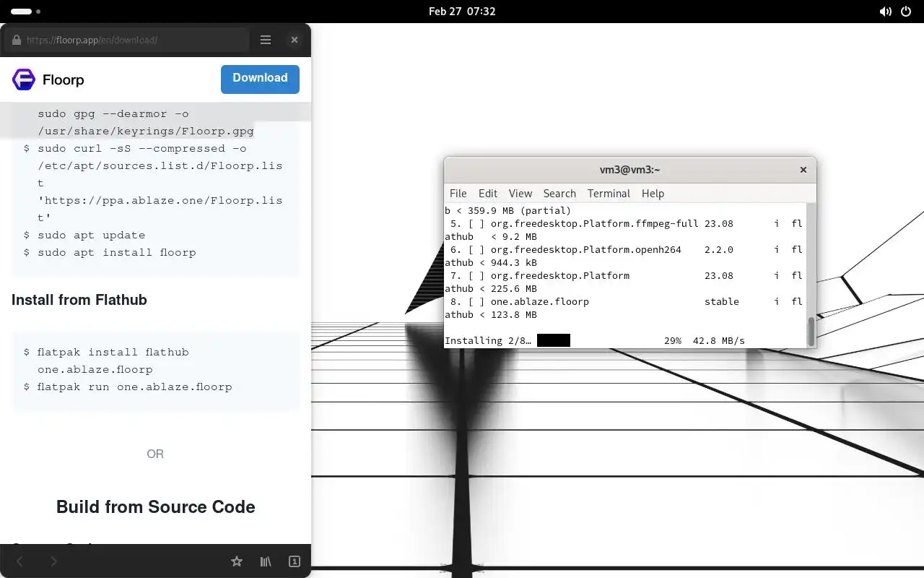The height and width of the screenshot is (578, 924).
Task: Open the power system menu icon
Action: 907,12
